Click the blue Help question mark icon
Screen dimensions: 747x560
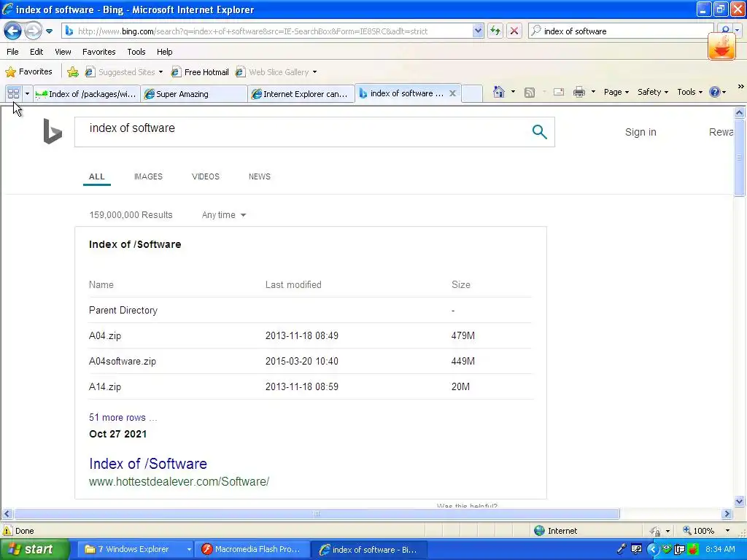[x=715, y=92]
